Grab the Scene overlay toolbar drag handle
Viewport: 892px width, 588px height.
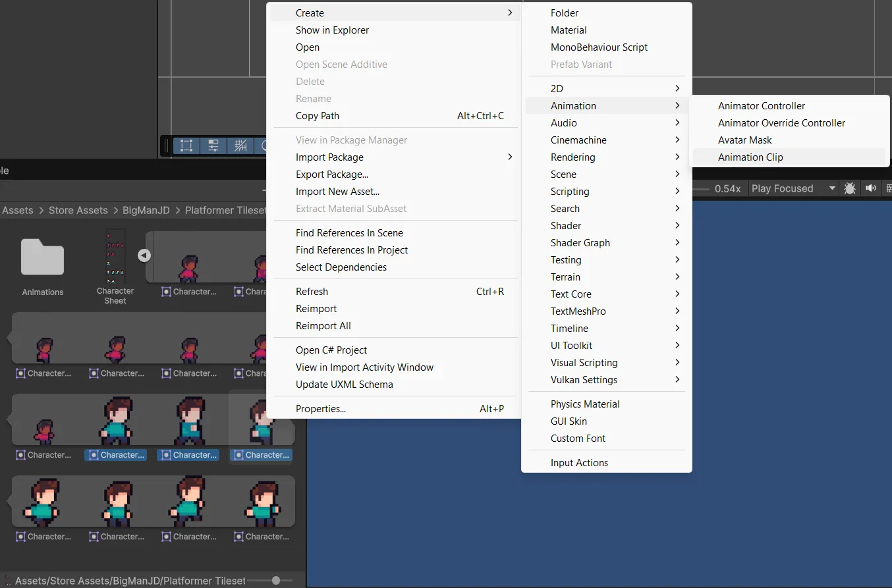(x=167, y=146)
